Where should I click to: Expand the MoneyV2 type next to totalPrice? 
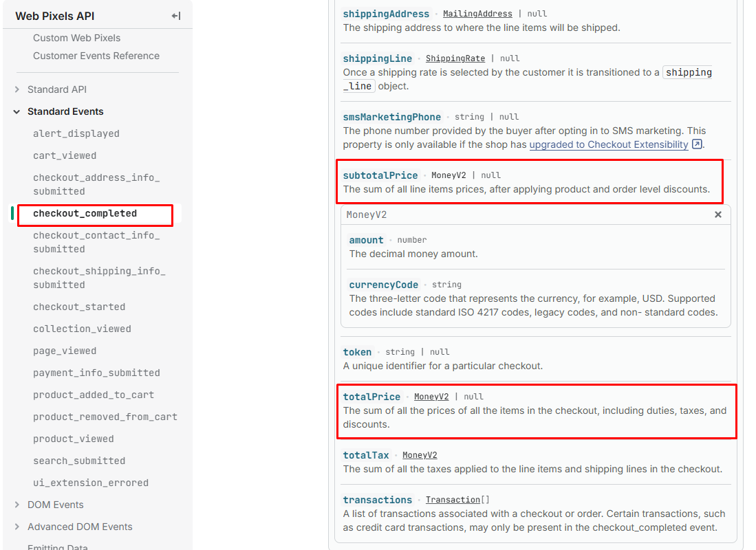pos(431,396)
